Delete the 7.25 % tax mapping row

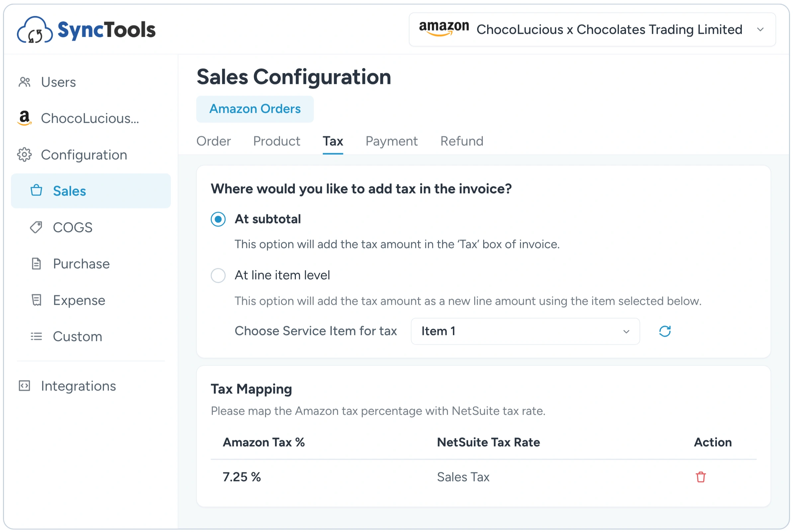(701, 477)
